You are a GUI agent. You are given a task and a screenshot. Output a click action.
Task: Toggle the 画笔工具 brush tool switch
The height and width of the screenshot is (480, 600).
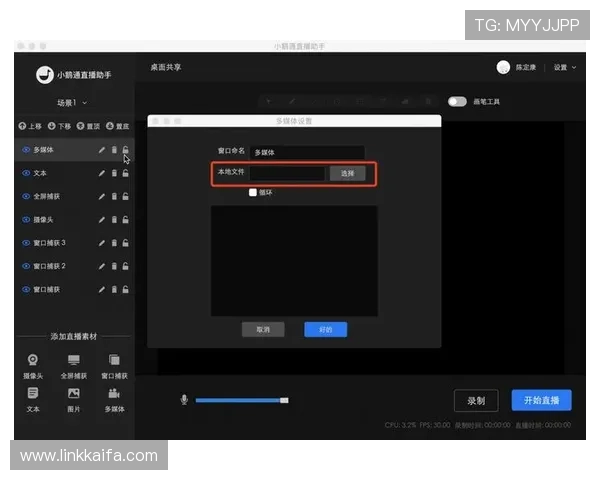(x=457, y=101)
